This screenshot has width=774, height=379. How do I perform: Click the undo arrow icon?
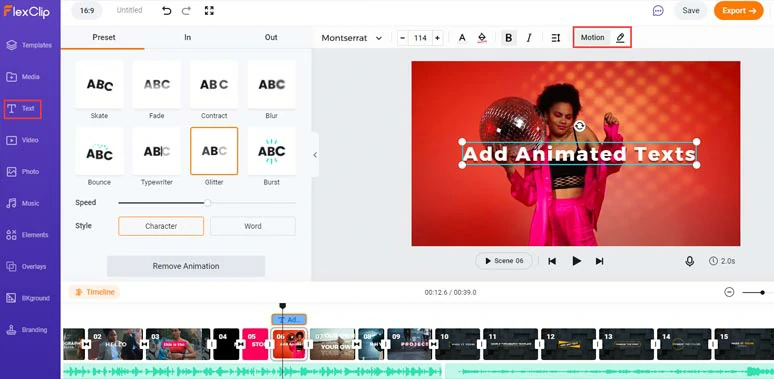[167, 10]
